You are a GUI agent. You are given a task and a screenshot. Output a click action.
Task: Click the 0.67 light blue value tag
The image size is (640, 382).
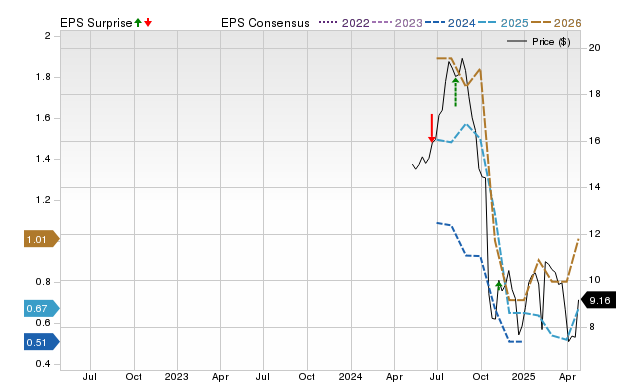click(x=42, y=308)
